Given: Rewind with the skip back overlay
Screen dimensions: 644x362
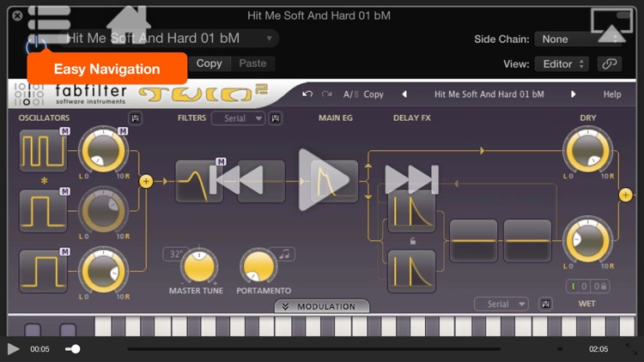Looking at the screenshot, I should [x=236, y=180].
